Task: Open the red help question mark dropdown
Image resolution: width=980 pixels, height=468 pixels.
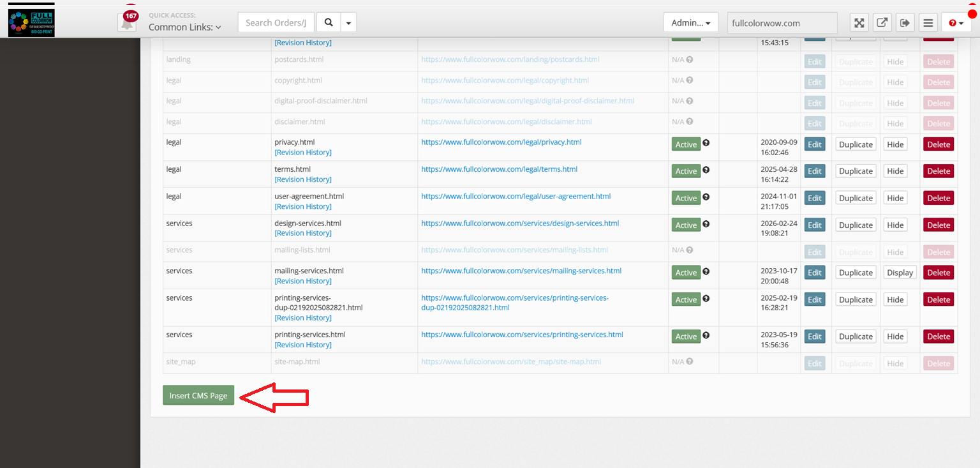Action: click(x=956, y=23)
